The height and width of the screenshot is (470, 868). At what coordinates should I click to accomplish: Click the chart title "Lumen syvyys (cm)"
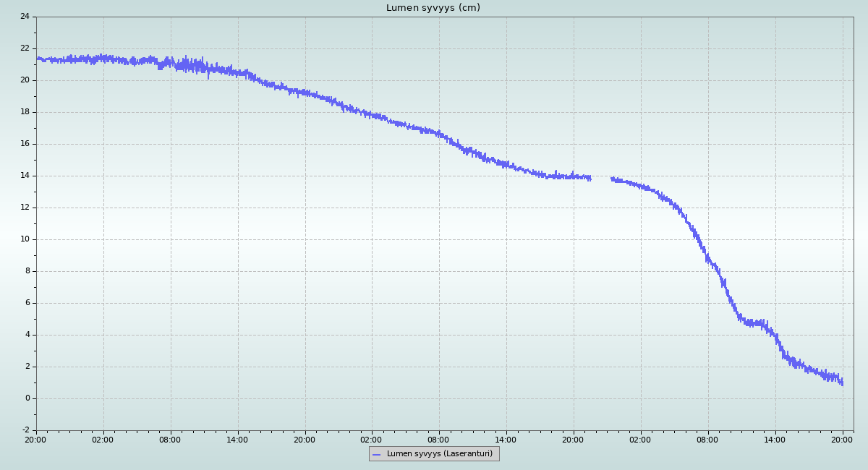click(433, 8)
